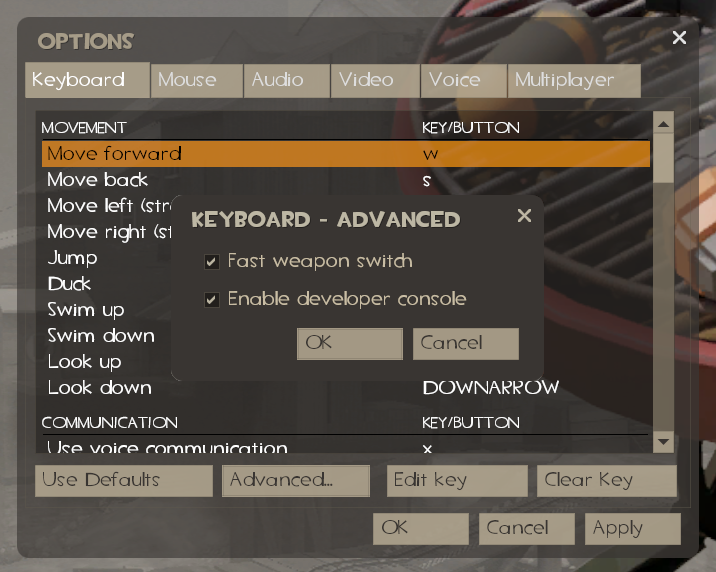Go to the Video tab
The image size is (716, 572).
point(375,80)
